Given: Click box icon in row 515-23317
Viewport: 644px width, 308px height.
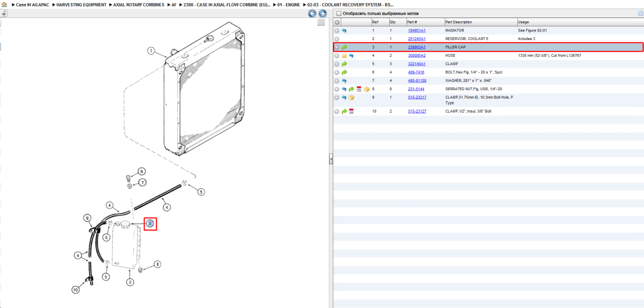Looking at the screenshot, I should tap(351, 97).
